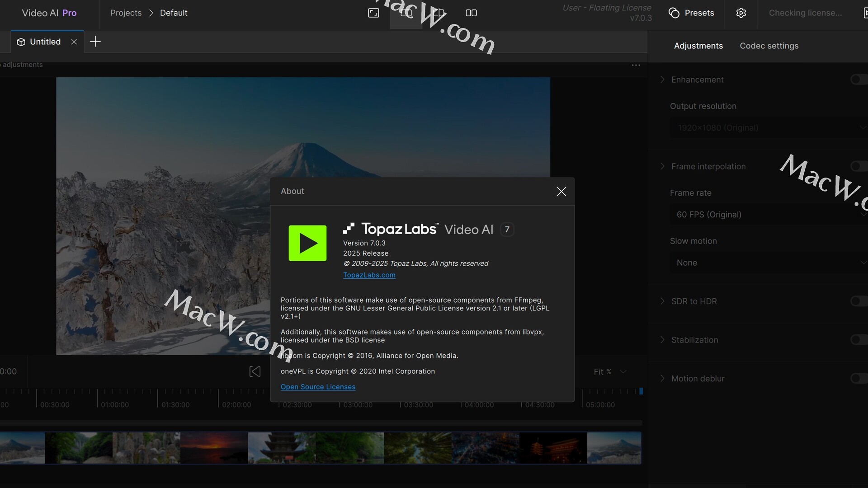868x488 pixels.
Task: Toggle the Enhancement switch
Action: [859, 80]
